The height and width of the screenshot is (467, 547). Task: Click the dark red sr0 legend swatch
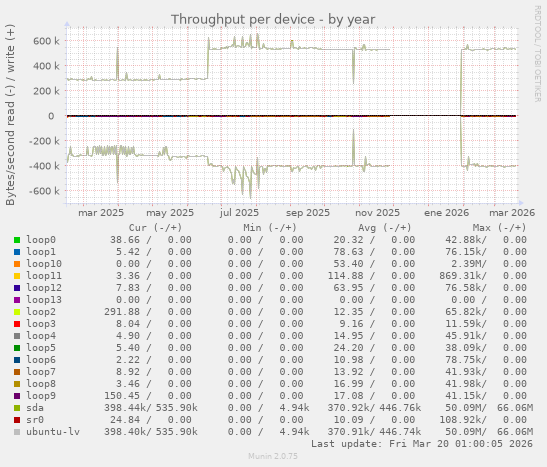pos(17,420)
